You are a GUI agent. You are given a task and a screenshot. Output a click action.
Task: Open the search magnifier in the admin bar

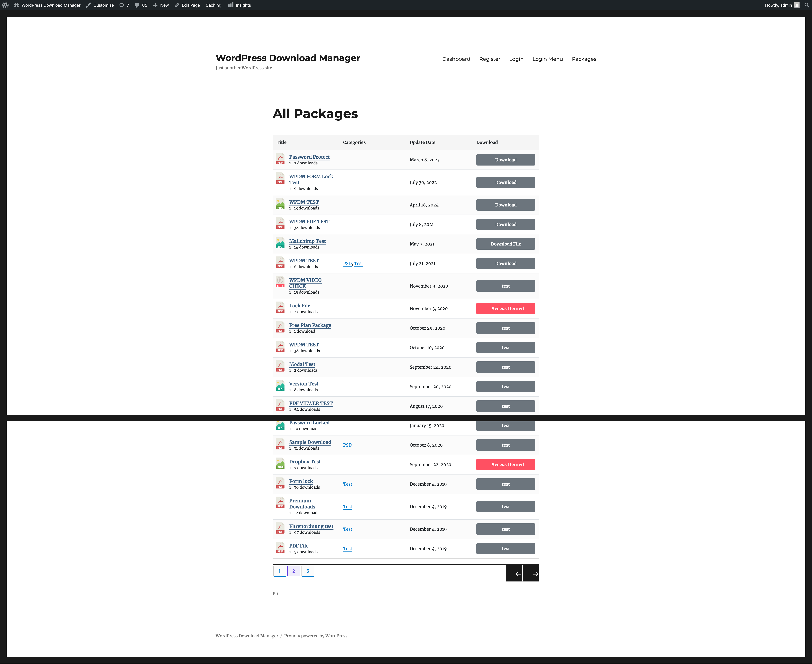[x=807, y=5]
